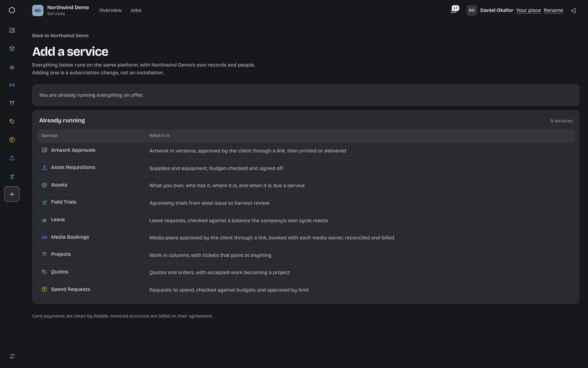Viewport: 588px width, 368px height.
Task: Click the ND workspace avatar
Action: [x=38, y=11]
